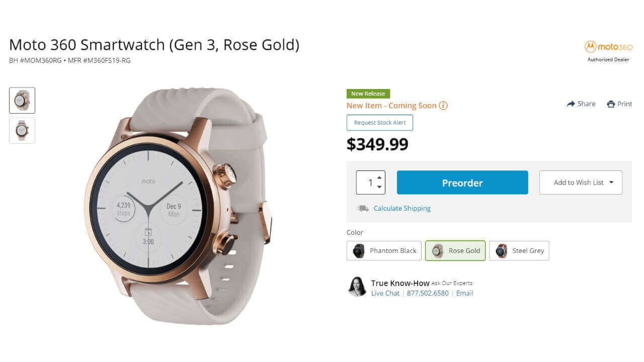Choose the Phantom Black color option
Viewport: 644px width, 362px height.
(384, 250)
